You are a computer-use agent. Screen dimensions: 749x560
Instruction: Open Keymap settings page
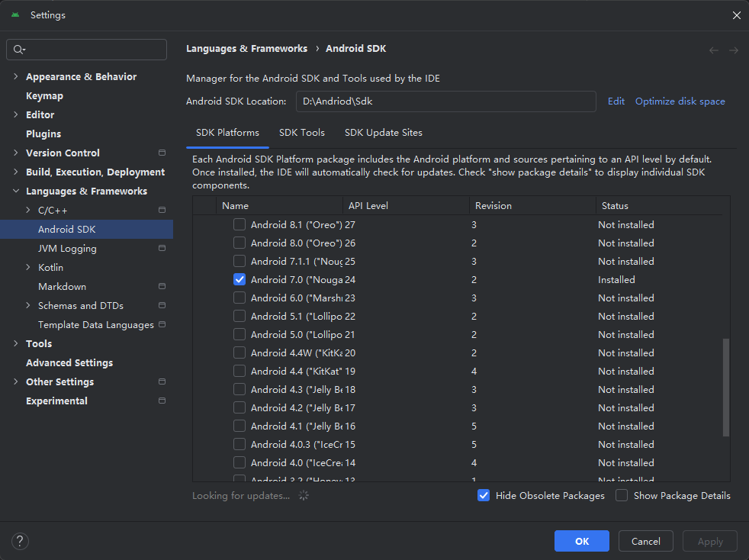click(x=44, y=95)
